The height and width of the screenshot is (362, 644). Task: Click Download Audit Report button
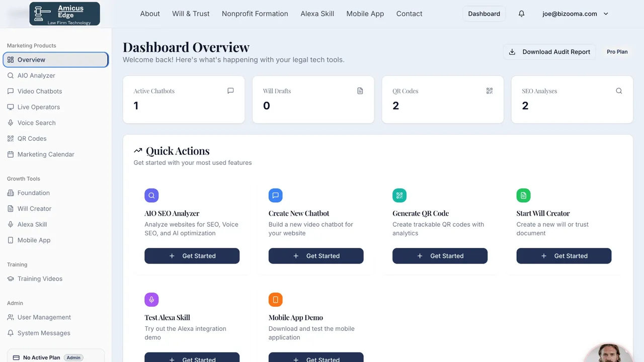pyautogui.click(x=549, y=52)
